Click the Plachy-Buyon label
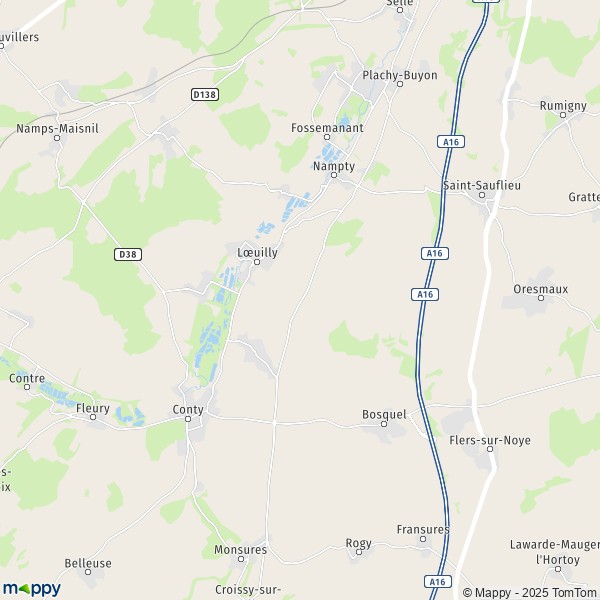This screenshot has height=600, width=600. pos(400,75)
